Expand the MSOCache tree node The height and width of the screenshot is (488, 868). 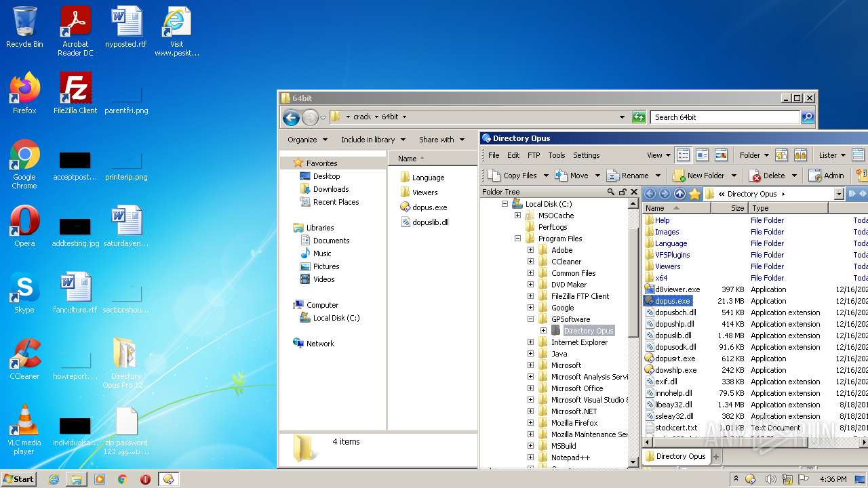pos(517,216)
